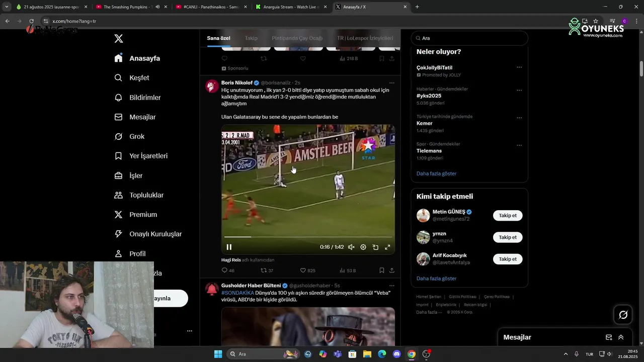
Task: Click the X logo in sidebar
Action: [x=119, y=39]
